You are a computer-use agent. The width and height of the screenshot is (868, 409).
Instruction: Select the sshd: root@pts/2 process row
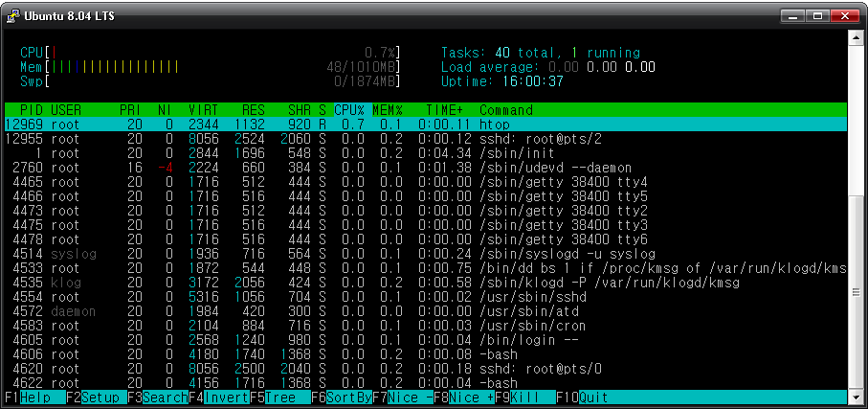426,139
